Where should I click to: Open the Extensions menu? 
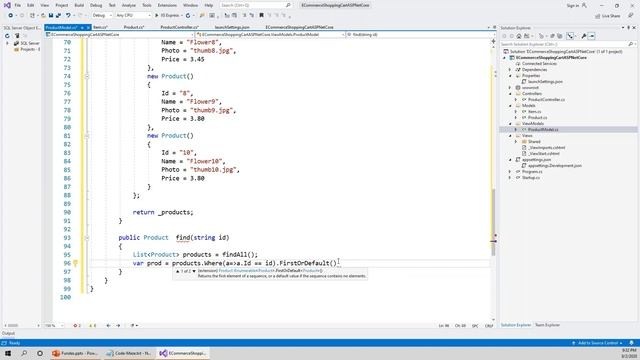(167, 5)
